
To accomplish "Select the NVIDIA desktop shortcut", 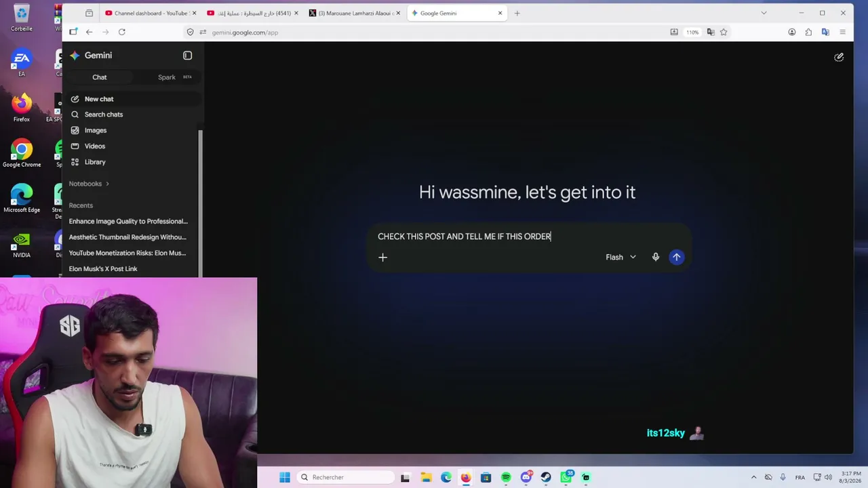I will 22,244.
